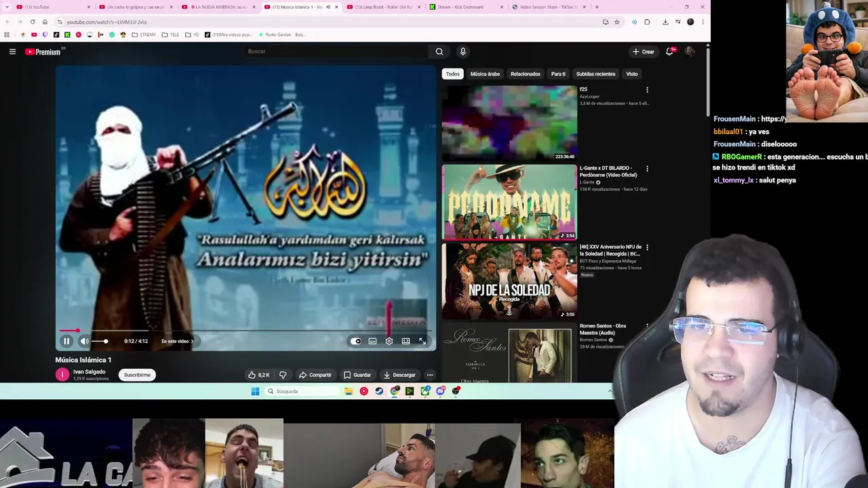
Task: Open options menu for NPJ de la Soledad video
Action: coord(647,247)
